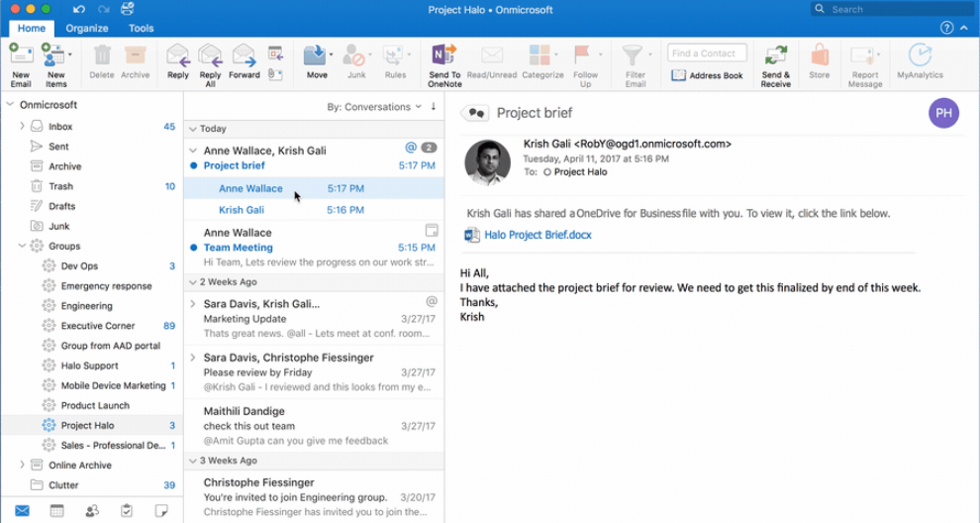Select the Sent folder
This screenshot has height=523, width=980.
(92, 147)
